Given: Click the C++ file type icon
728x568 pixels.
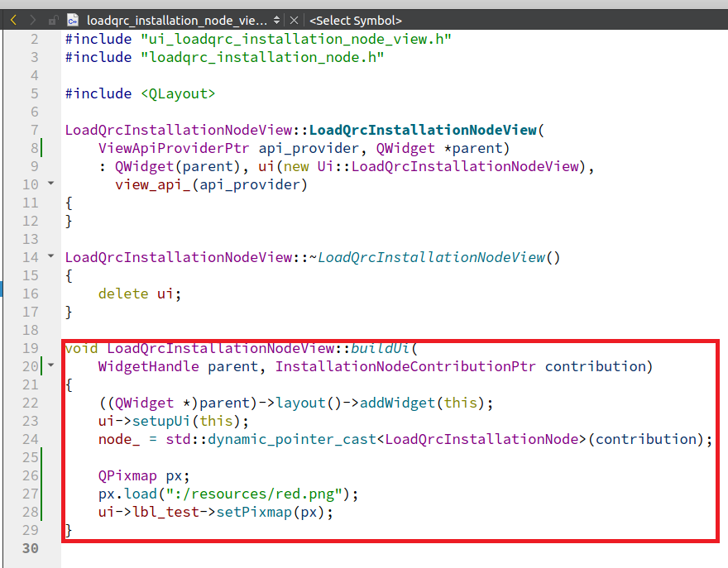Looking at the screenshot, I should (73, 20).
